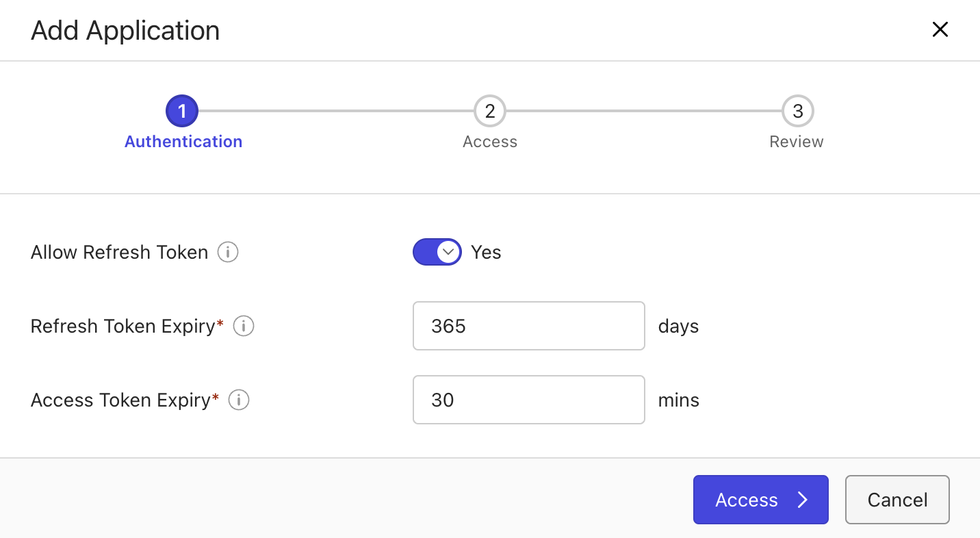Click the info icon beside Access Token Expiry
980x538 pixels.
click(x=238, y=400)
